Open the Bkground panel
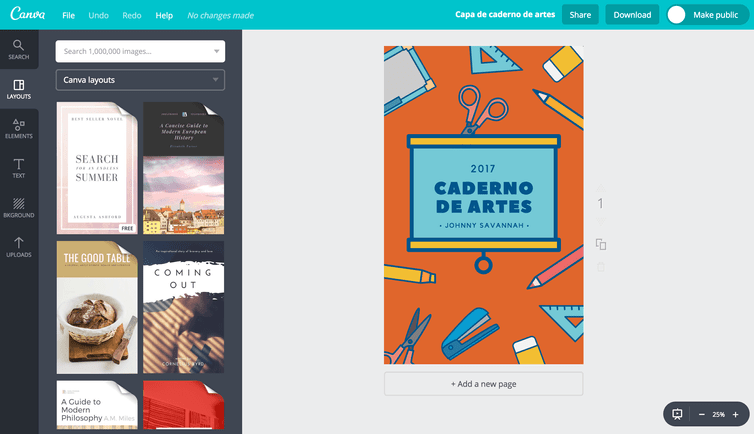The width and height of the screenshot is (754, 434). point(19,207)
